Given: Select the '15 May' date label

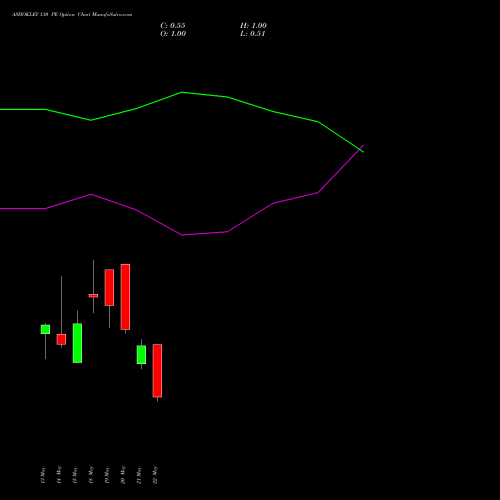Looking at the screenshot, I should [75, 475].
